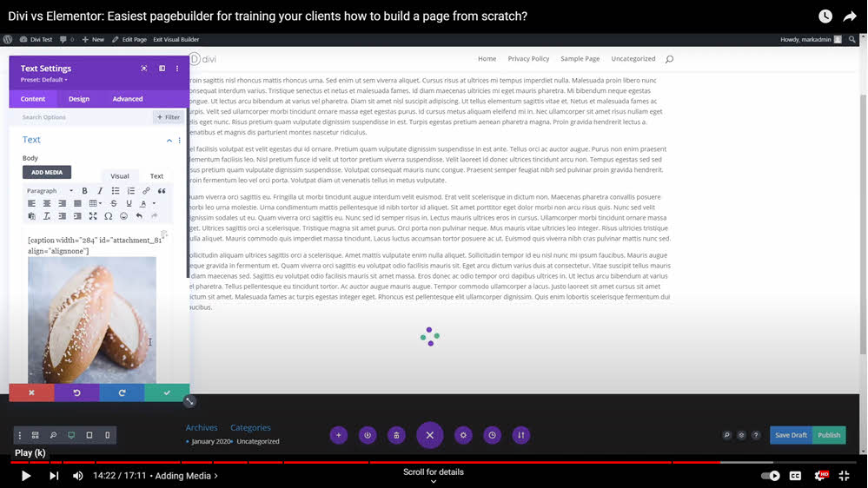
Task: Click the green checkmark to save changes
Action: pyautogui.click(x=167, y=392)
